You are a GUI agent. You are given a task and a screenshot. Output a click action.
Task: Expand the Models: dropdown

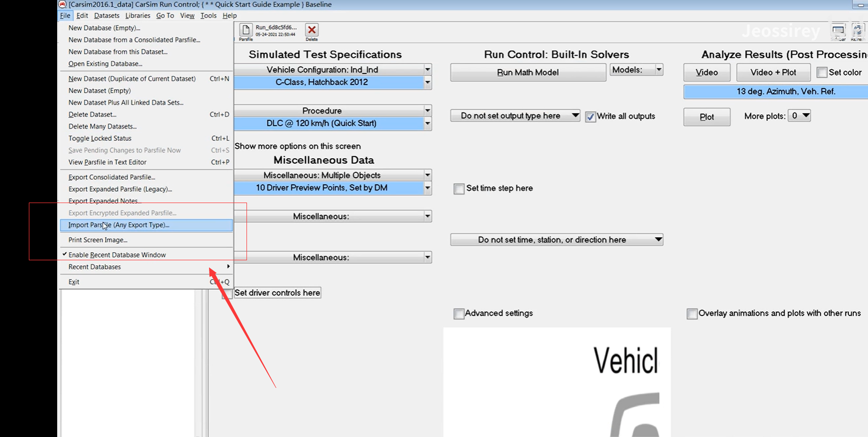(x=658, y=70)
